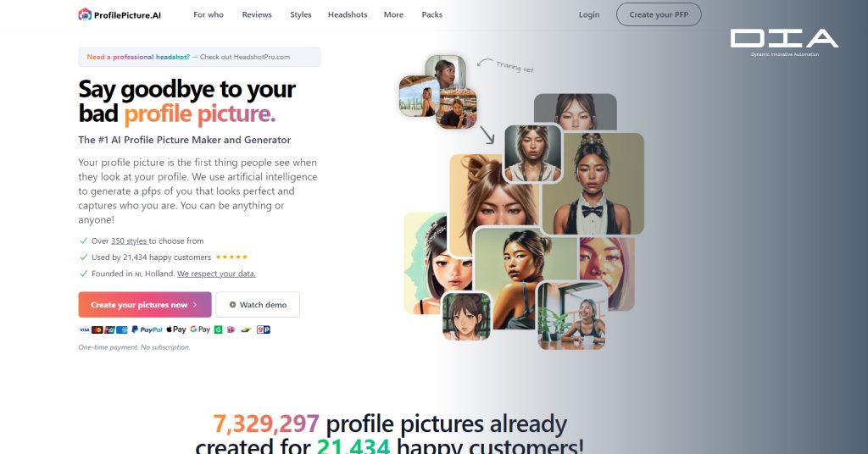Click the ProfilePicture.AI logo icon
This screenshot has height=454, width=868.
85,15
